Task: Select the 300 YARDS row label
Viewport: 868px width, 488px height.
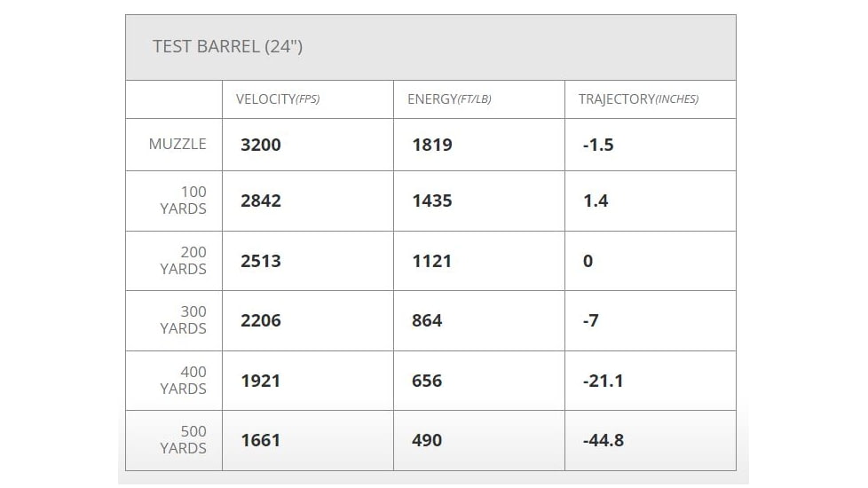Action: 184,320
